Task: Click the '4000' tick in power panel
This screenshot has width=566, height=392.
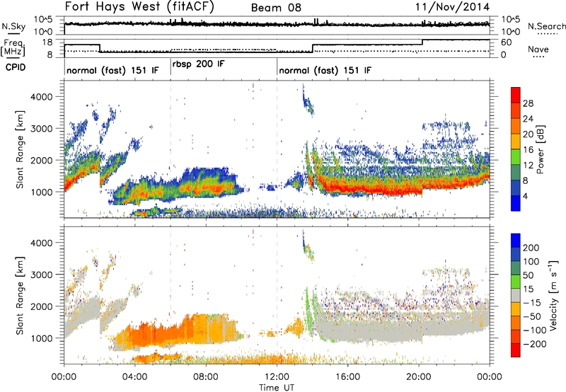Action: coord(41,97)
